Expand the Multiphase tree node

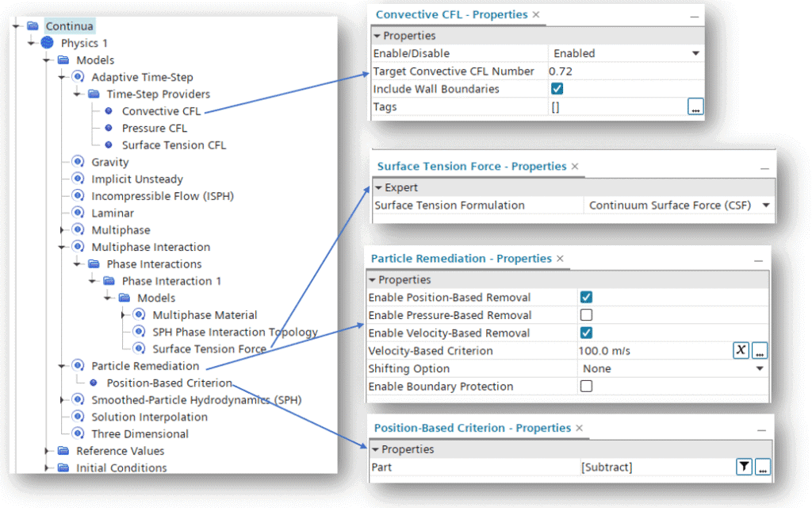pyautogui.click(x=62, y=230)
